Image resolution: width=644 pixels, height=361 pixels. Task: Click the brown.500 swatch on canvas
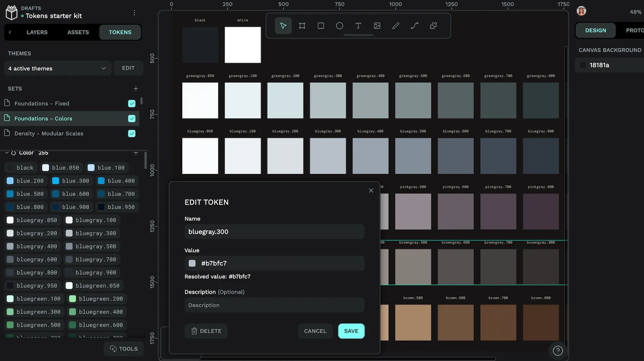point(413,323)
